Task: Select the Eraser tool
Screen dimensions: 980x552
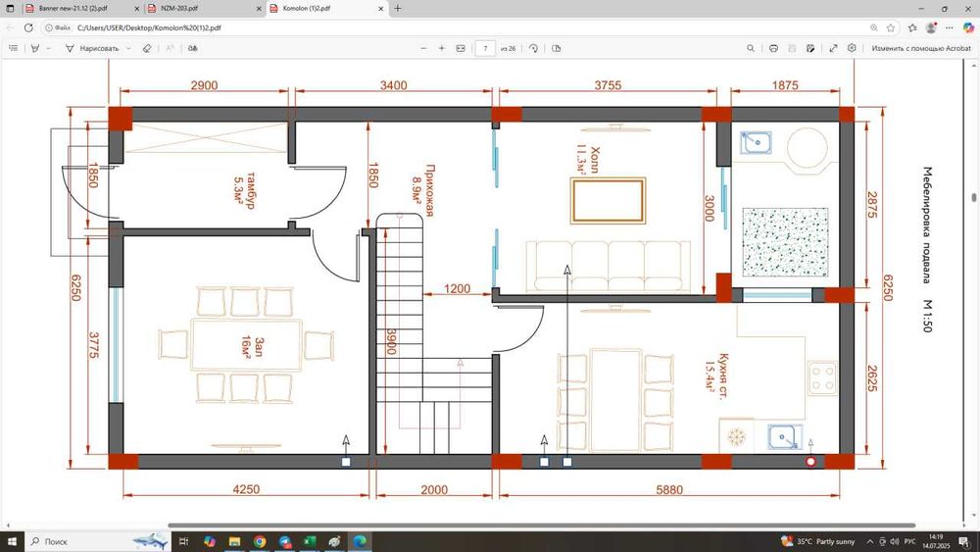Action: (146, 48)
